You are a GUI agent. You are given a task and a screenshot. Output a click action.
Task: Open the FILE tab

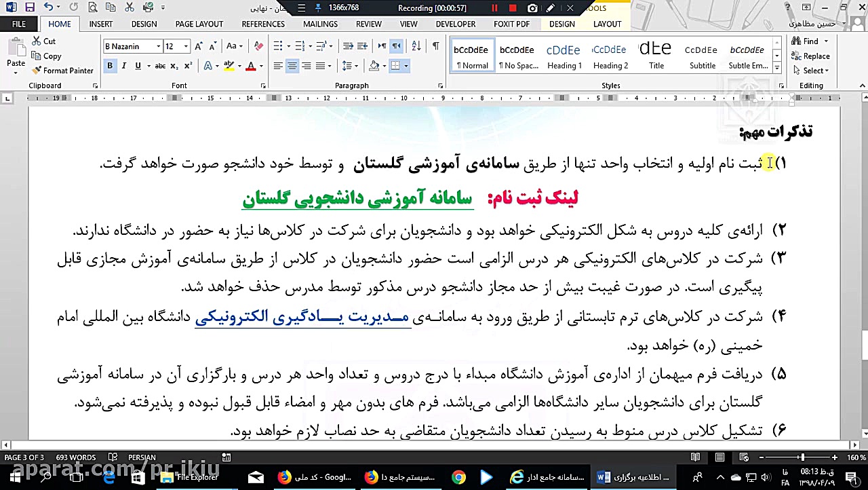pos(19,24)
